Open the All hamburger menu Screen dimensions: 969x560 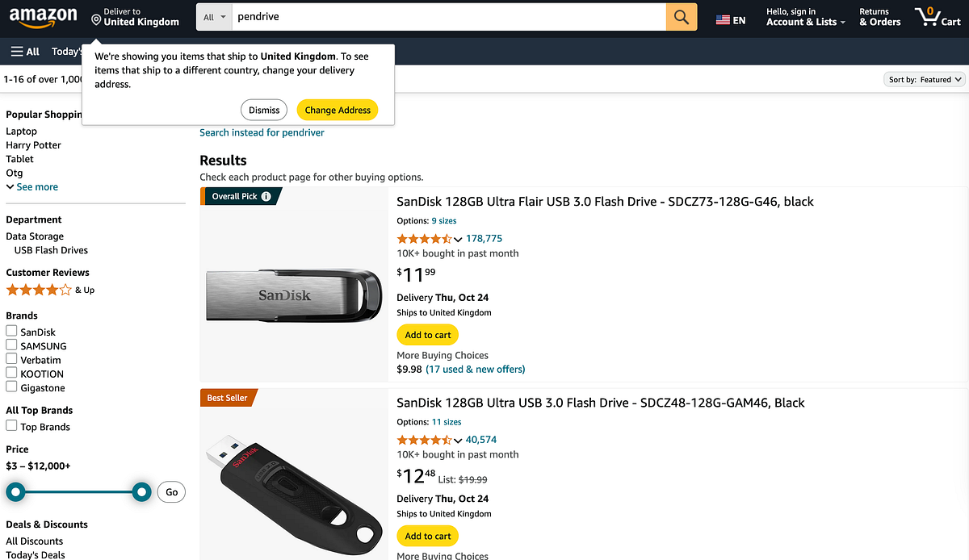pyautogui.click(x=24, y=51)
